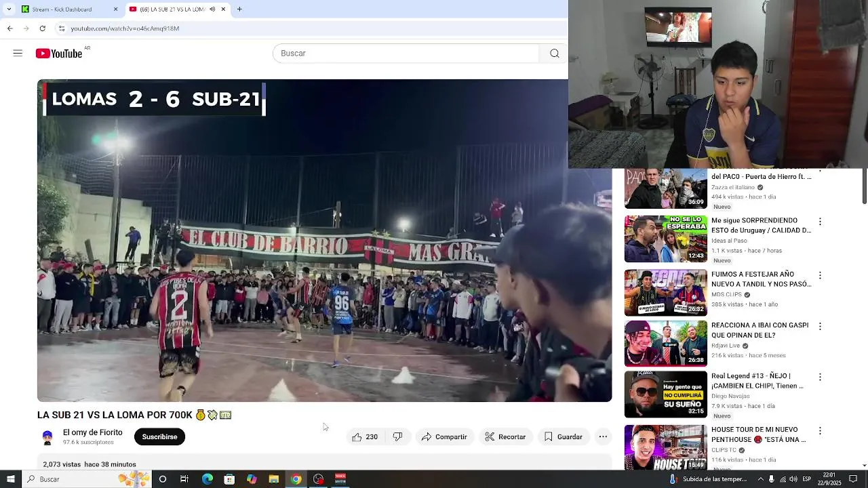Image resolution: width=868 pixels, height=488 pixels.
Task: Launch Microsoft Edge from taskbar
Action: [208, 479]
